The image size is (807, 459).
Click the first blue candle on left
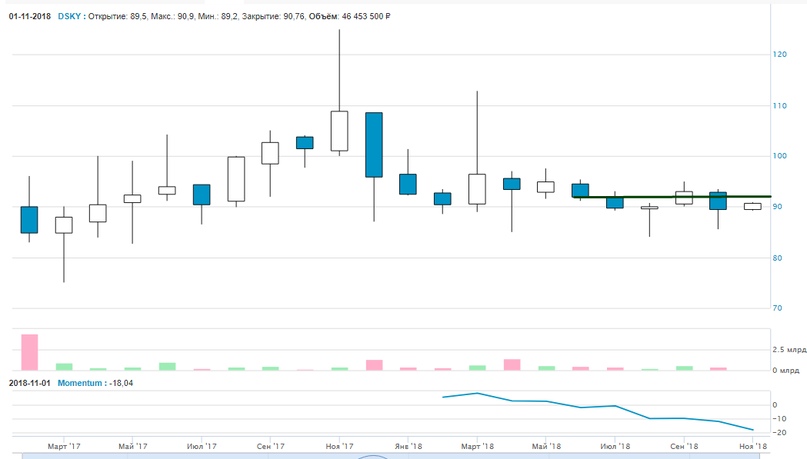tap(29, 219)
